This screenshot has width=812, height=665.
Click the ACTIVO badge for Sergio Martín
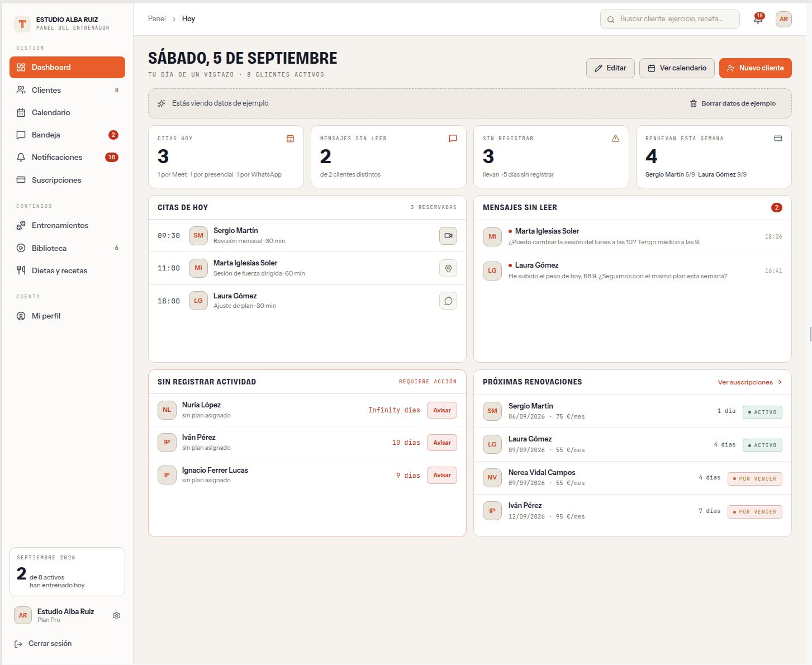click(x=762, y=412)
